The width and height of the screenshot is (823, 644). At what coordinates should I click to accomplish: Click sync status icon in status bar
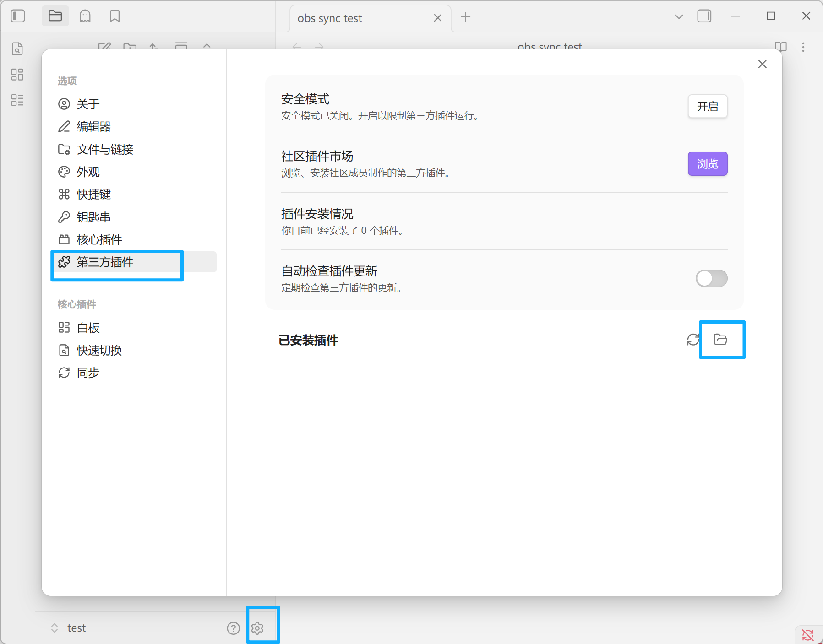[x=808, y=635]
